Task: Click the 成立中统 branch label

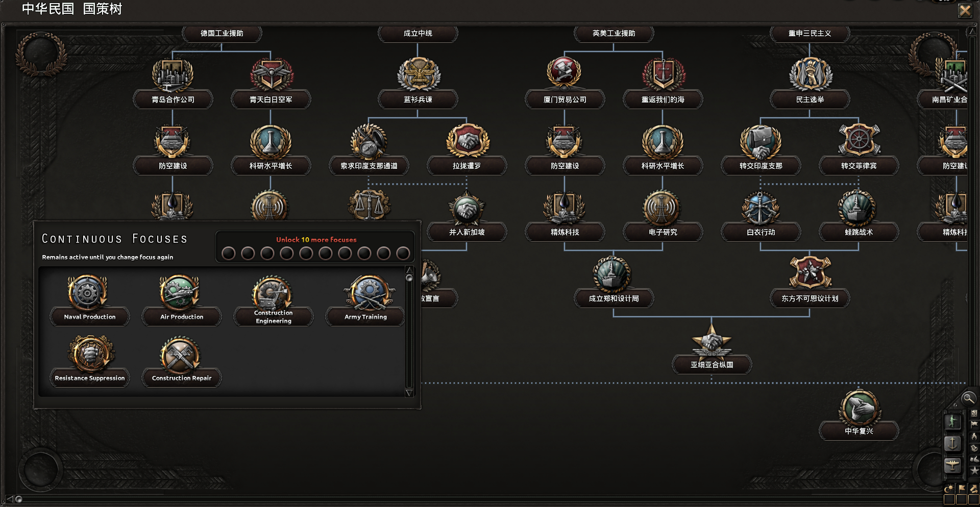Action: [418, 34]
